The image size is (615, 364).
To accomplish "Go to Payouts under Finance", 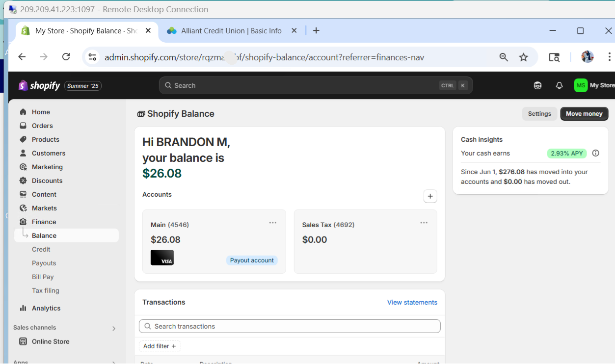I will coord(44,263).
